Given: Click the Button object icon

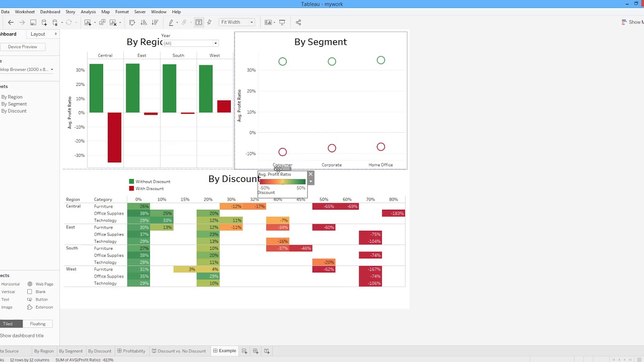Looking at the screenshot, I should (x=30, y=299).
